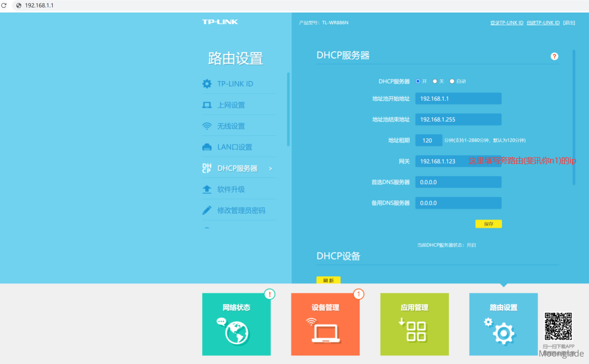Click the 地址池开始地址 input field
Screen dimensions: 589x364
pyautogui.click(x=458, y=99)
